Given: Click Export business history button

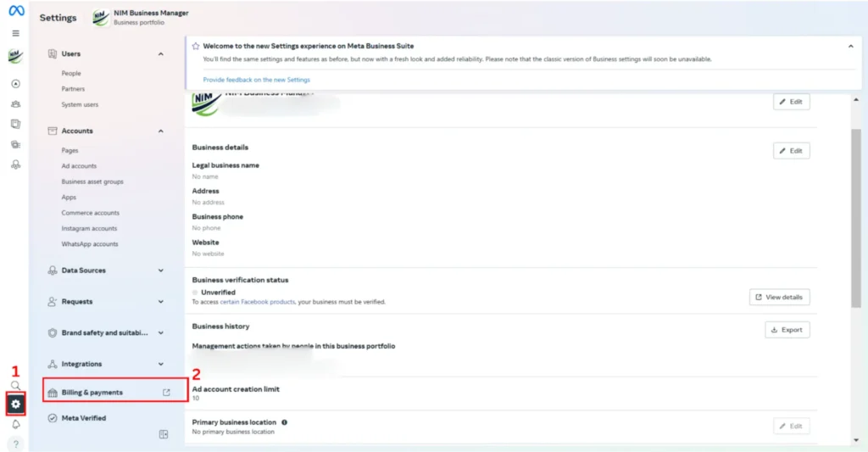Looking at the screenshot, I should pyautogui.click(x=787, y=330).
